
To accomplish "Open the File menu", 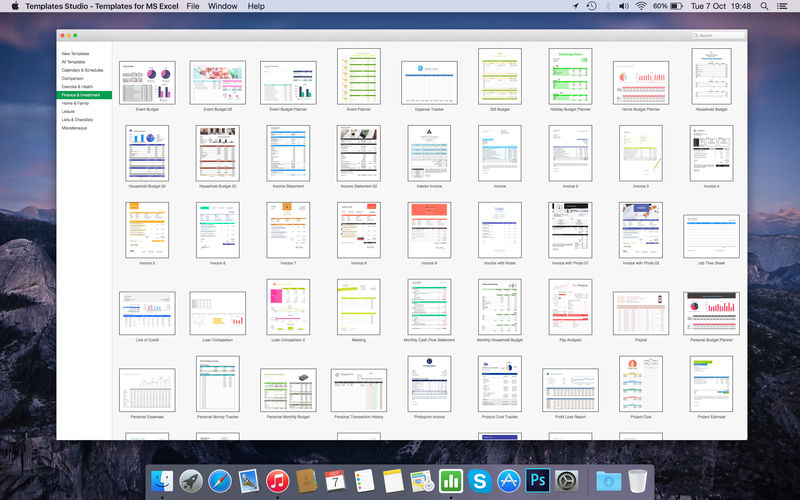I will (193, 6).
